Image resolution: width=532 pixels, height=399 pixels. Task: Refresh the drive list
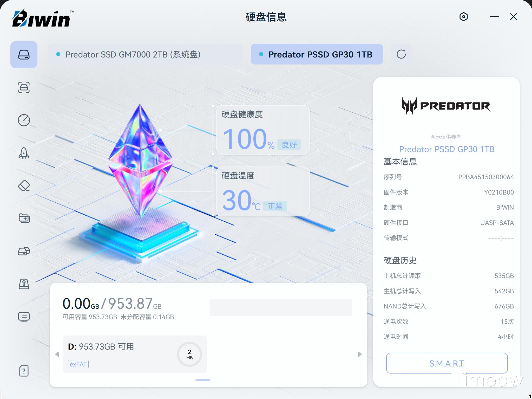[x=401, y=54]
